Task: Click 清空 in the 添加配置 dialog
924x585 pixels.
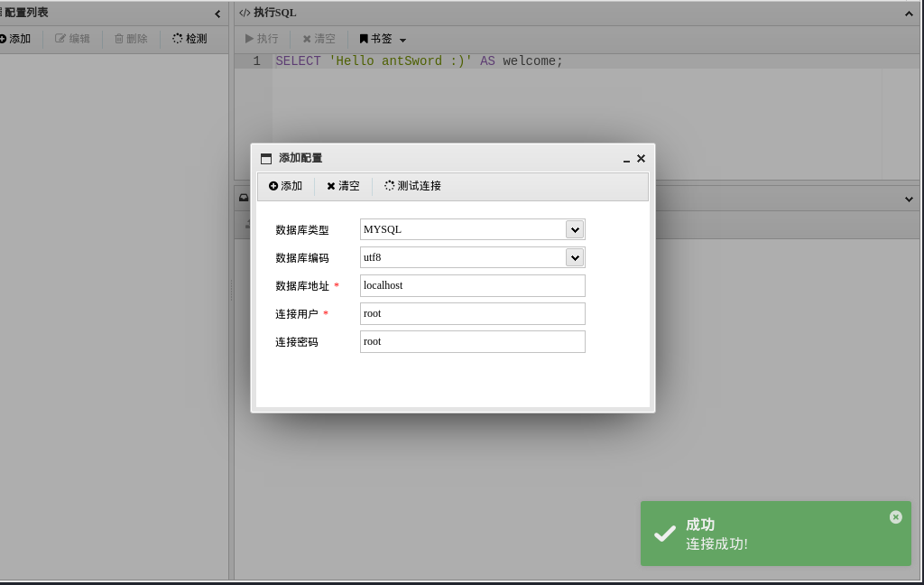Action: (343, 186)
